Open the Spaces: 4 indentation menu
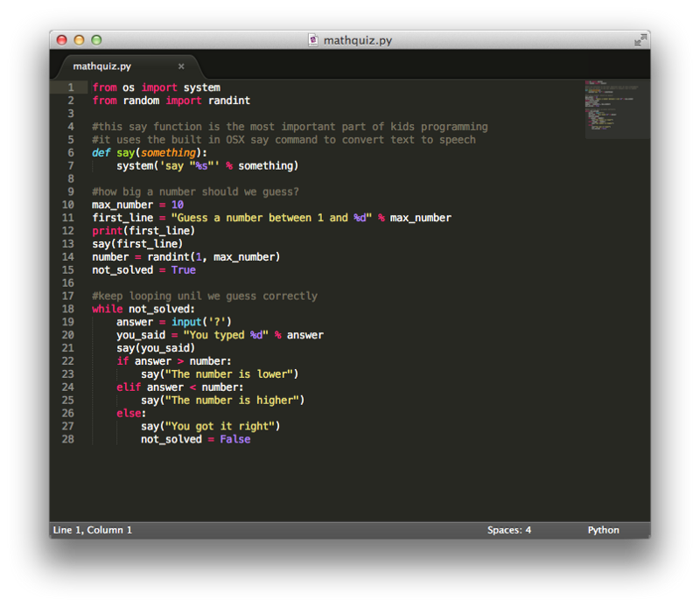 point(509,530)
